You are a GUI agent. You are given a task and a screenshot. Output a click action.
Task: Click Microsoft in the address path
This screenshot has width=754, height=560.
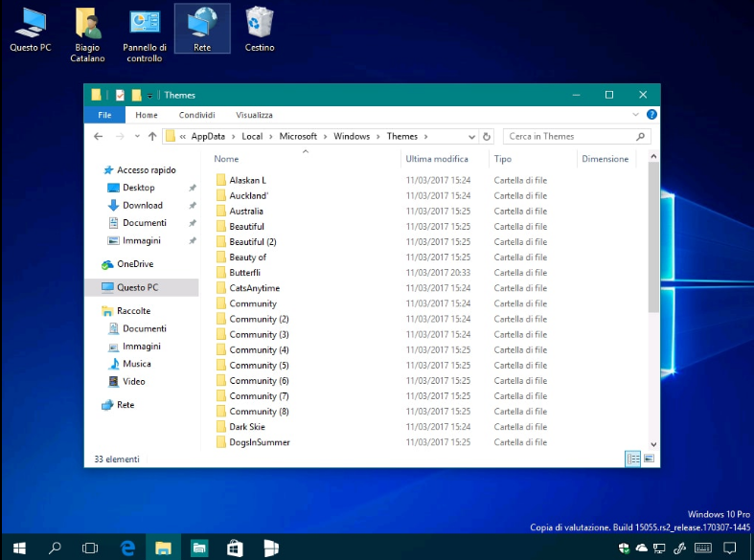pos(298,136)
